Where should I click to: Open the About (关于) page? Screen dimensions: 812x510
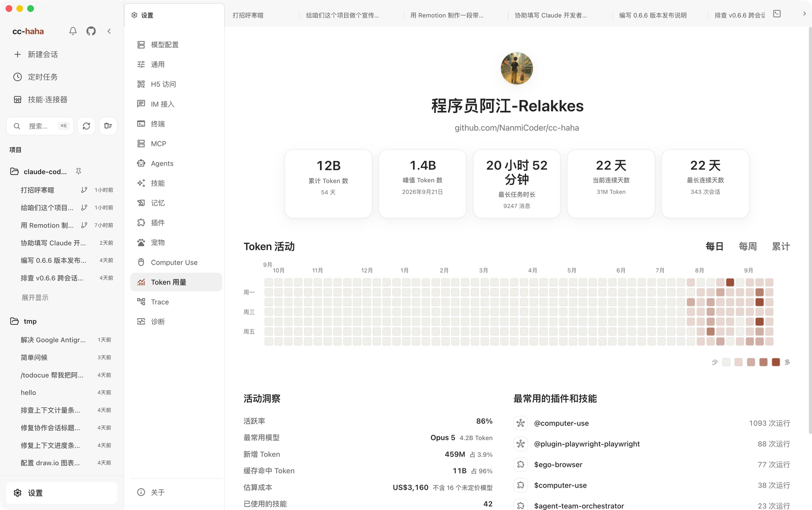(176, 493)
